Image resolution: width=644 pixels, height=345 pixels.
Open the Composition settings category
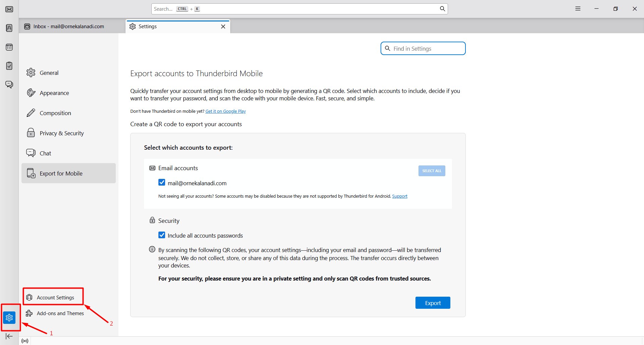pos(55,113)
